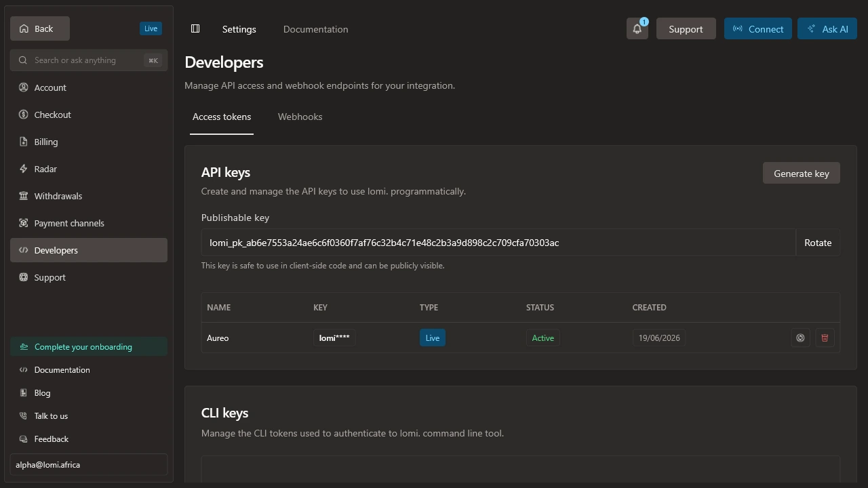Open Account in the sidebar
This screenshot has height=488, width=868.
pyautogui.click(x=89, y=87)
